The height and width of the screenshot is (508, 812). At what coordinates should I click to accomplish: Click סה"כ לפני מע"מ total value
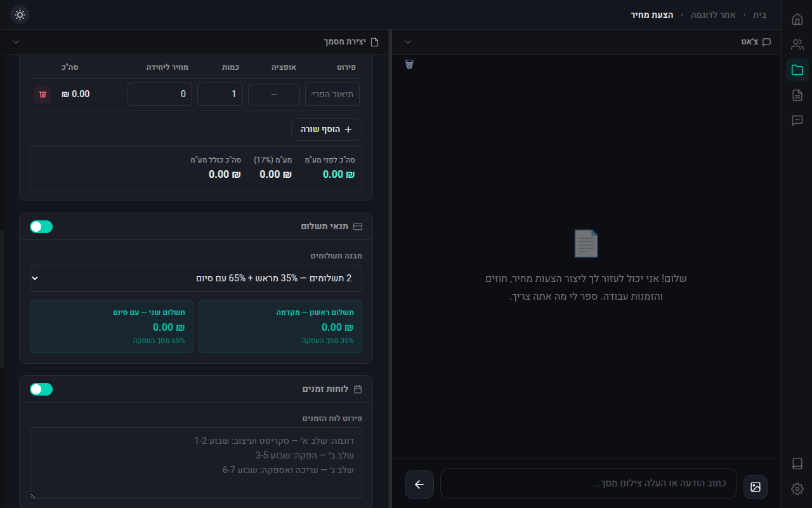339,174
